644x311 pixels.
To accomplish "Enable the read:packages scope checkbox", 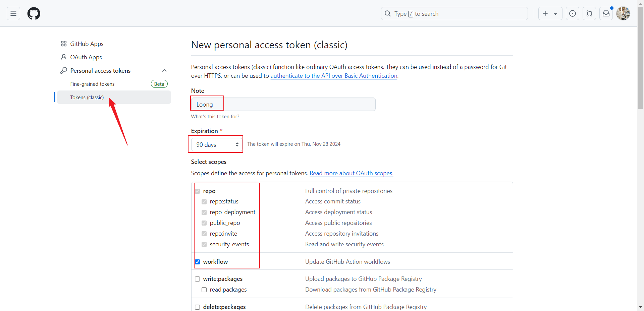I will (x=204, y=290).
